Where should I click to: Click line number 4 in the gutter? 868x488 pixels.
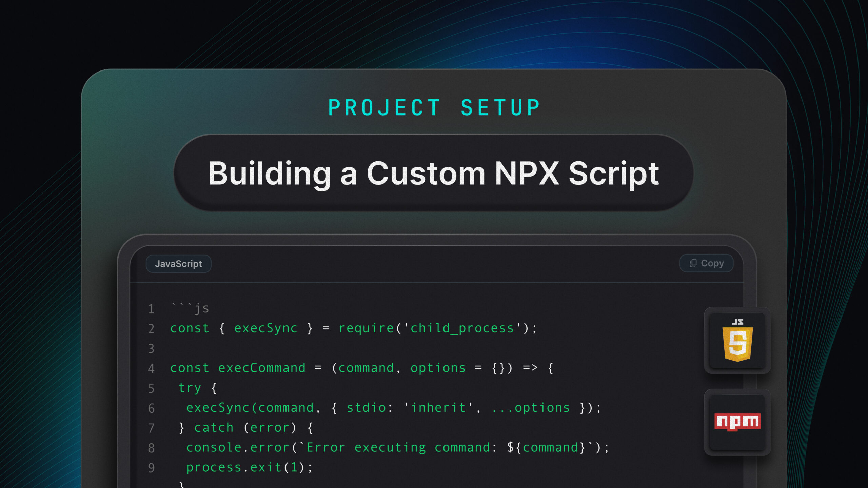(151, 368)
